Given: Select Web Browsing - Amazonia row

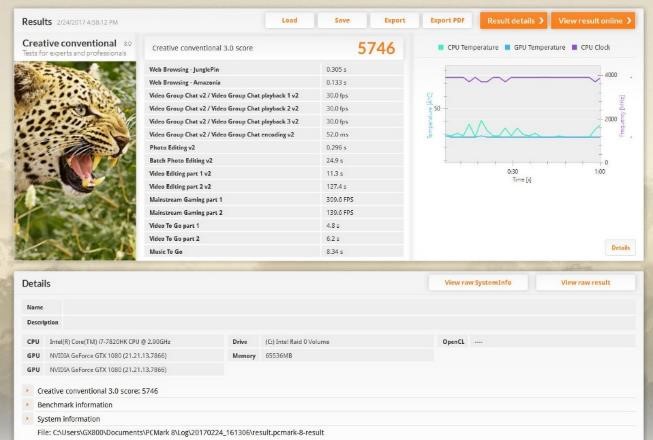Looking at the screenshot, I should [274, 82].
